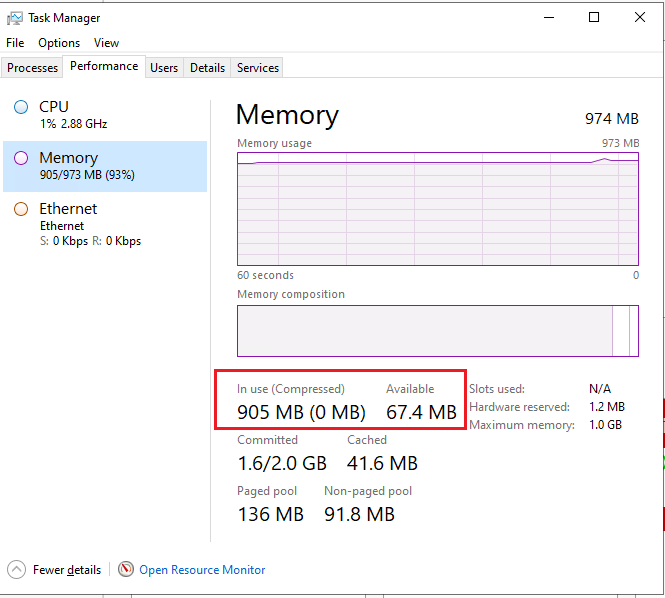Switch to the Users tab
665x598 pixels.
(164, 68)
